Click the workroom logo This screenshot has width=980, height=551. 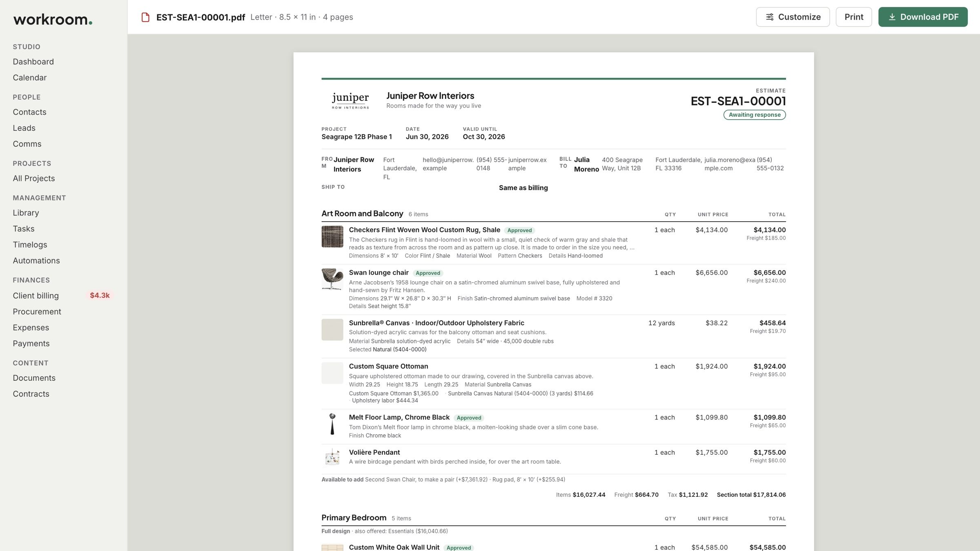click(53, 19)
